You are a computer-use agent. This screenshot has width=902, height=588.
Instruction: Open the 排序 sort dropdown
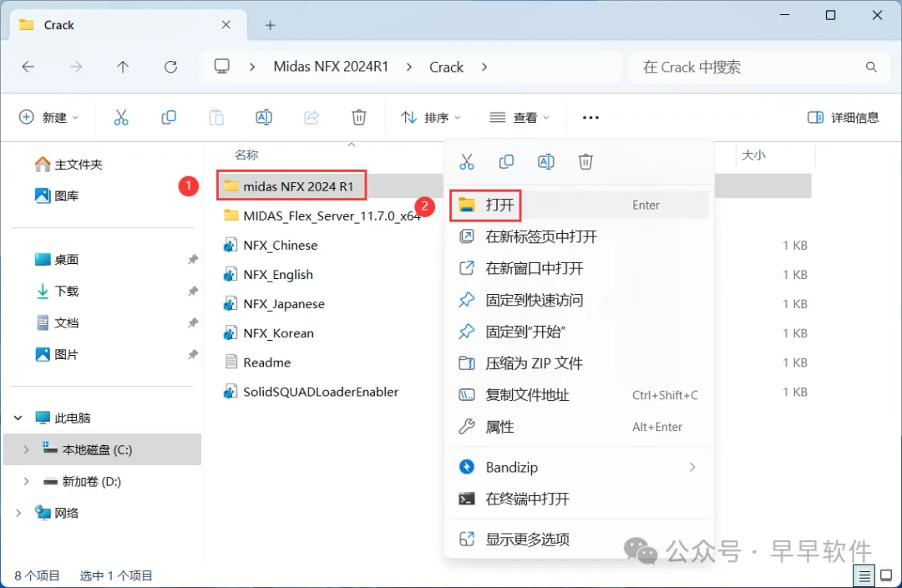click(x=431, y=118)
